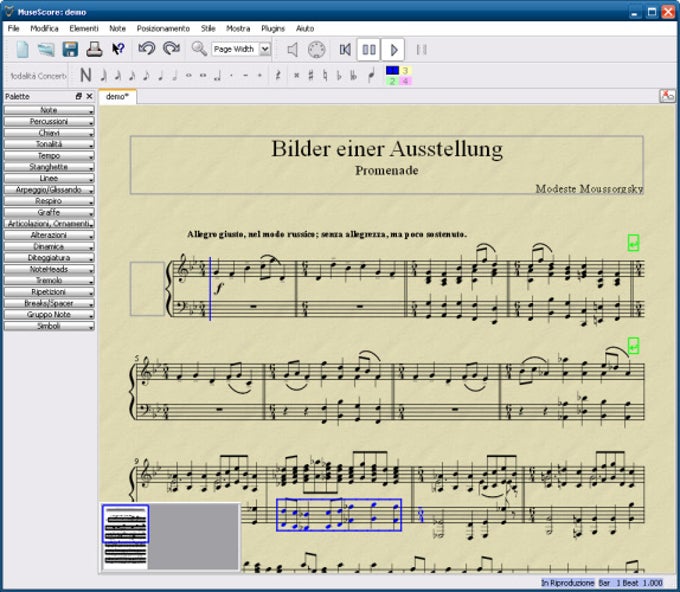Select the longa note duration
This screenshot has width=680, height=592.
(217, 77)
